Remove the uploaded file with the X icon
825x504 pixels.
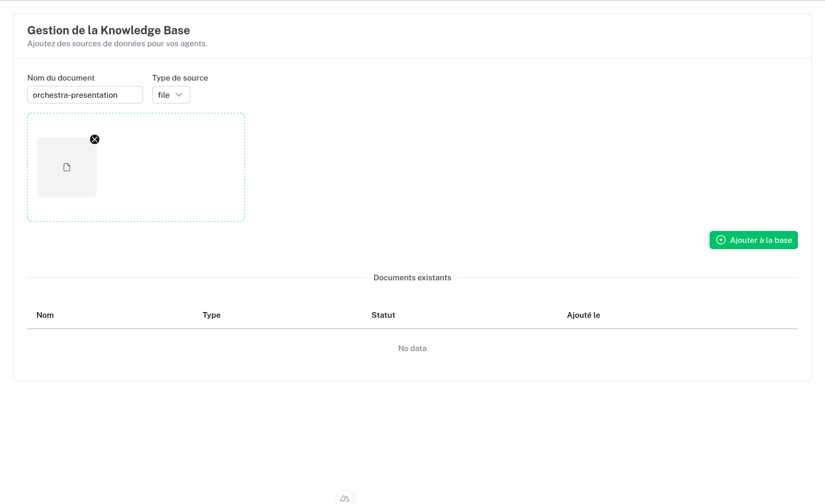[95, 139]
